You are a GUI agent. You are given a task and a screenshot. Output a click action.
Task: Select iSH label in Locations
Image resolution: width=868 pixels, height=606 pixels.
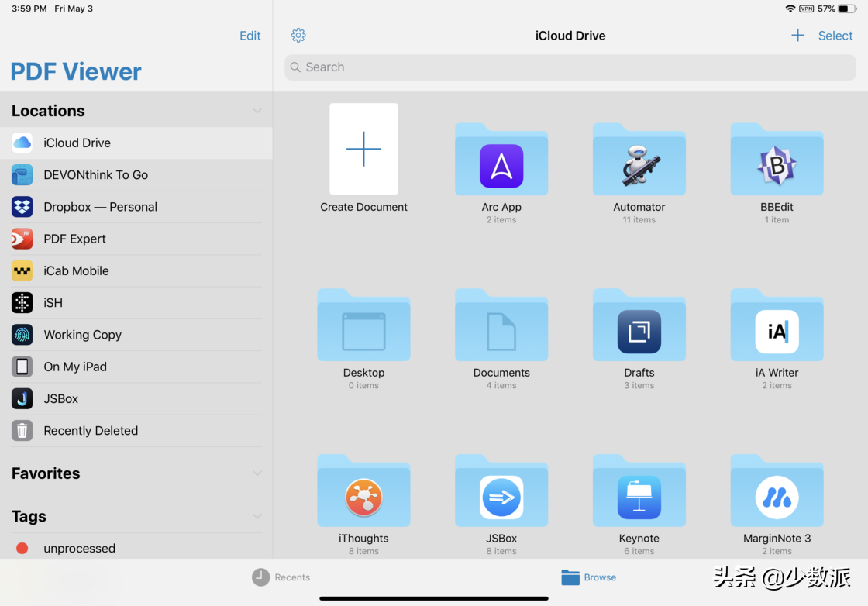pos(53,303)
